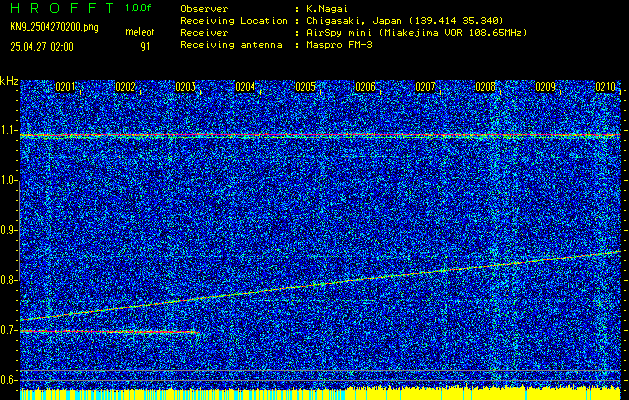
Task: Click the Observer name K.Nagai
Action: point(327,9)
